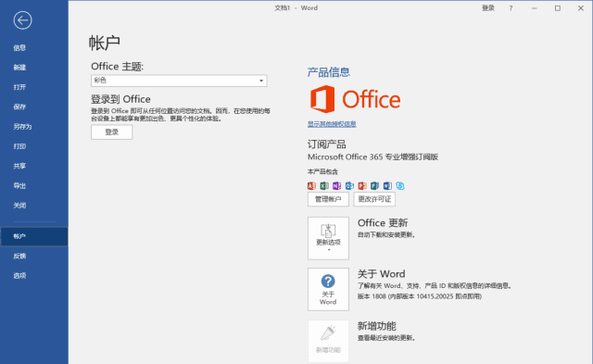Click the 更改许可证 button
This screenshot has height=364, width=593.
pyautogui.click(x=374, y=199)
